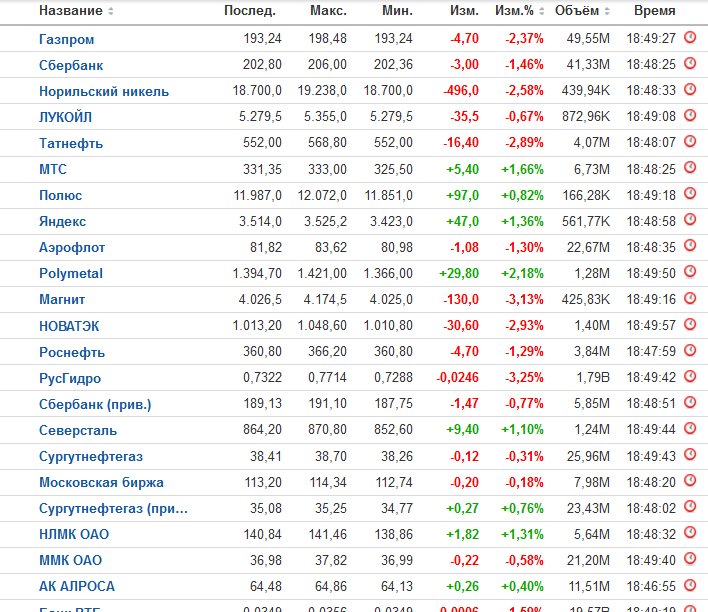Click the clock icon in the РусГидро row

tap(690, 376)
